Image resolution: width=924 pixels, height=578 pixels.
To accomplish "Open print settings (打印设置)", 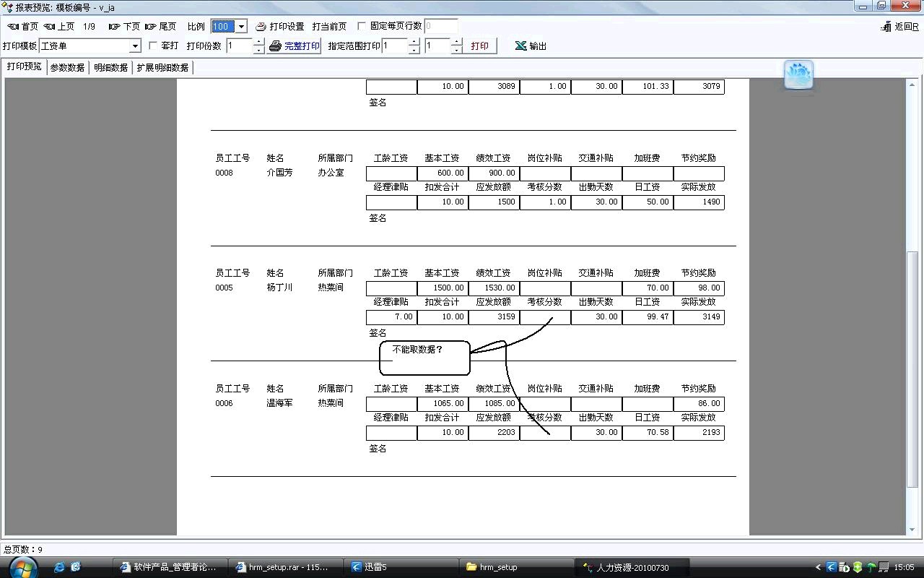I will click(280, 27).
